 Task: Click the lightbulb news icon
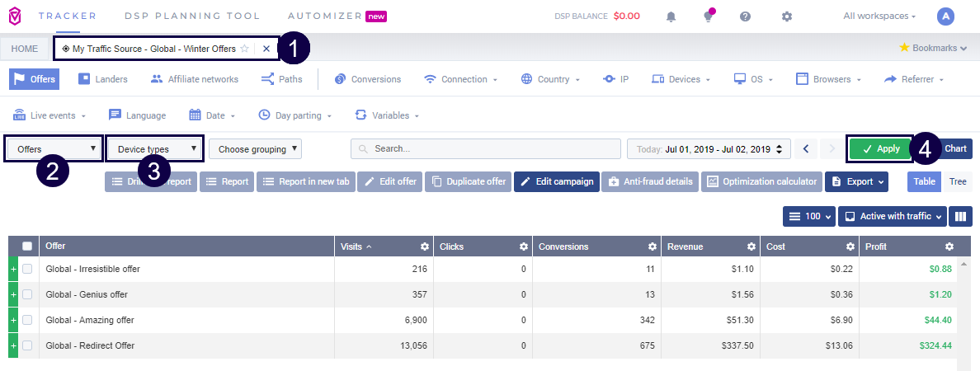(x=708, y=16)
